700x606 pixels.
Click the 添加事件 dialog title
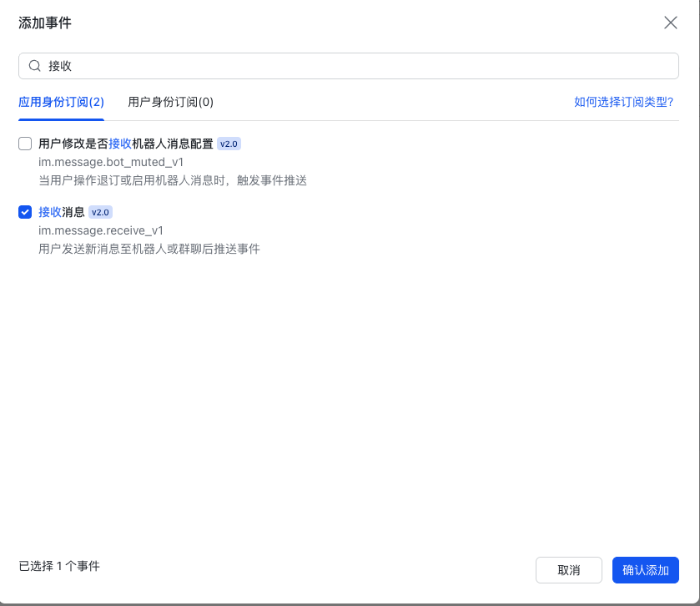[45, 24]
